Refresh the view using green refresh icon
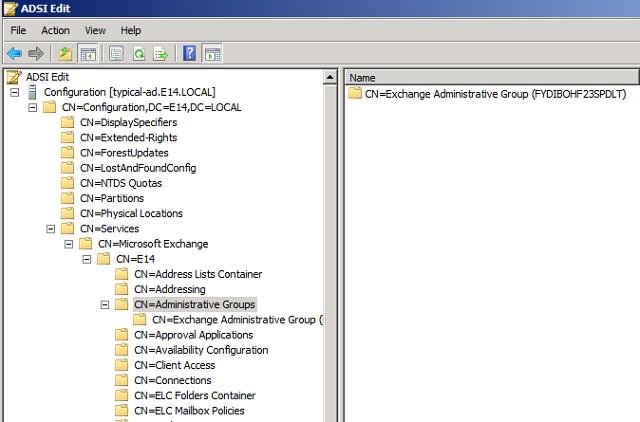 (x=139, y=53)
